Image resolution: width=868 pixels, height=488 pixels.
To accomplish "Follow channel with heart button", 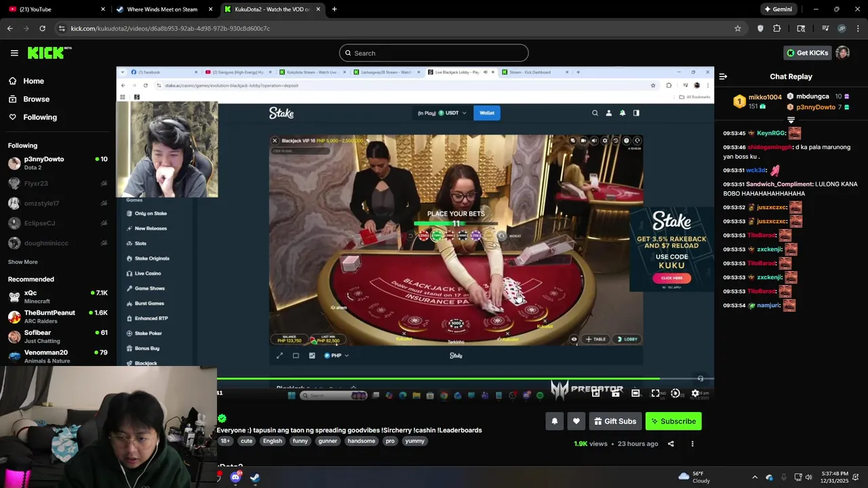I will point(576,421).
